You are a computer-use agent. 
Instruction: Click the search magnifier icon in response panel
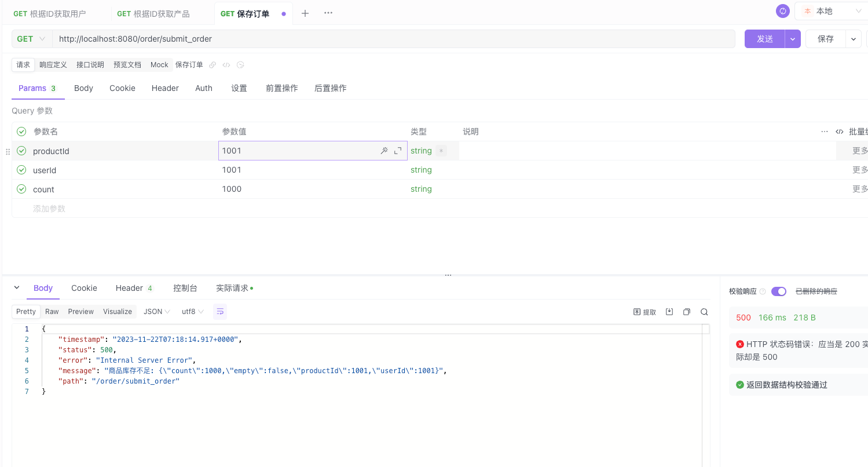point(704,312)
